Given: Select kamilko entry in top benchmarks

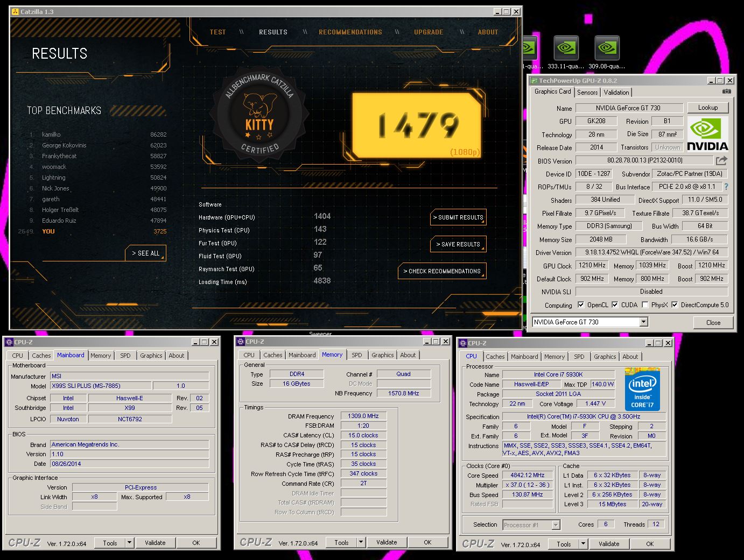Looking at the screenshot, I should click(x=98, y=134).
